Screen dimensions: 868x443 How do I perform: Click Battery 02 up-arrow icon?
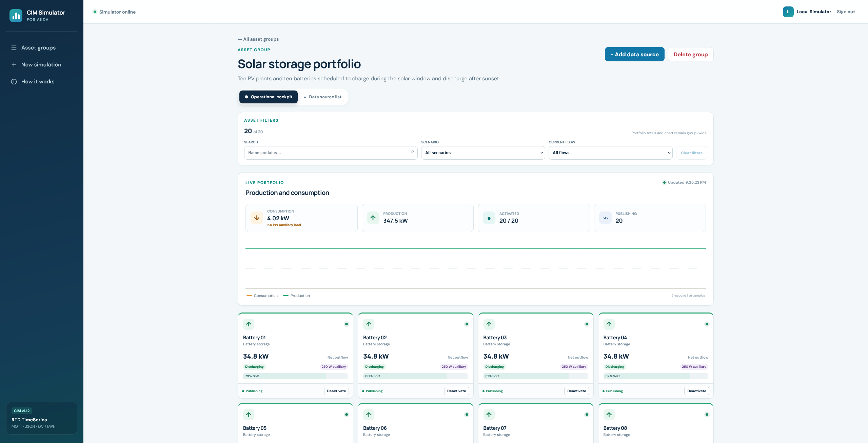click(x=369, y=324)
